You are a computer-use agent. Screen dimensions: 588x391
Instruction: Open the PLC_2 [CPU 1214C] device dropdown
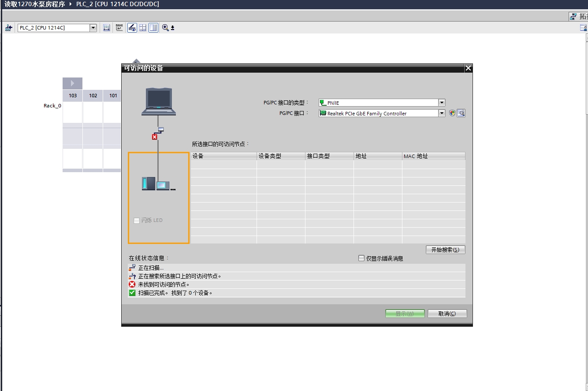tap(93, 28)
